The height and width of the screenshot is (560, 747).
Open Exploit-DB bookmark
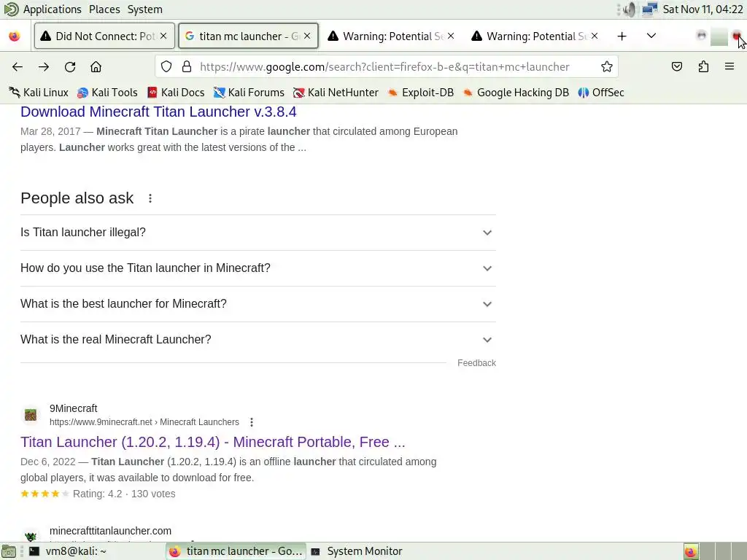420,93
